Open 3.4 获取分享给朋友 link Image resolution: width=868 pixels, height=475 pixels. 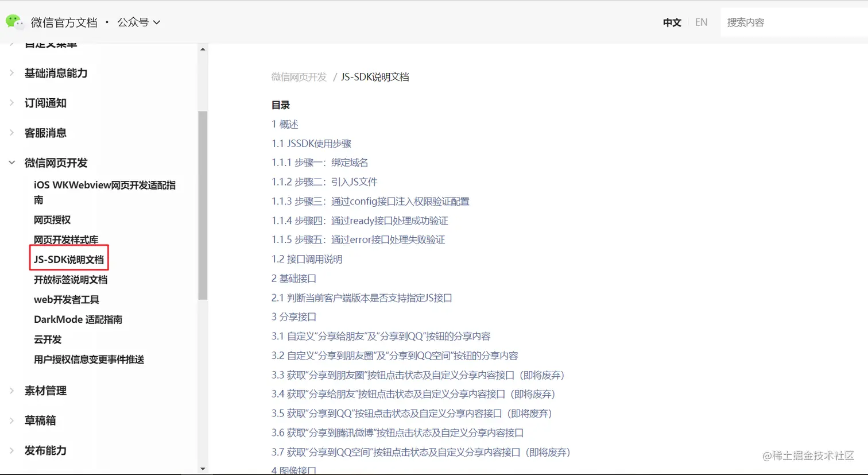click(414, 394)
